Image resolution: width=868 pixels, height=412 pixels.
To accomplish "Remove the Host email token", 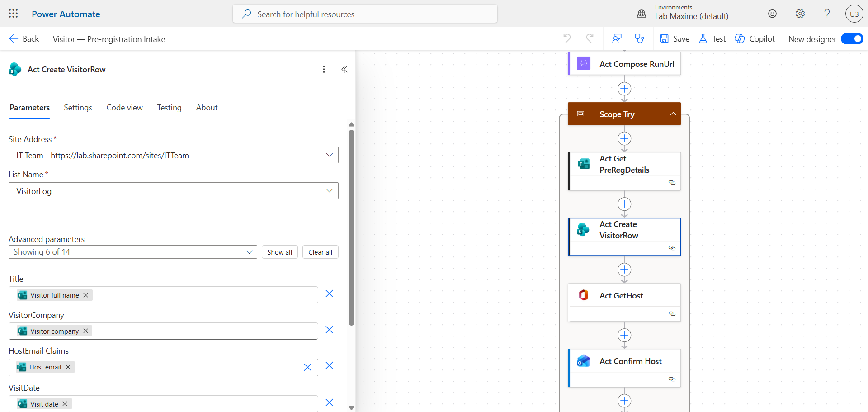I will (x=68, y=367).
